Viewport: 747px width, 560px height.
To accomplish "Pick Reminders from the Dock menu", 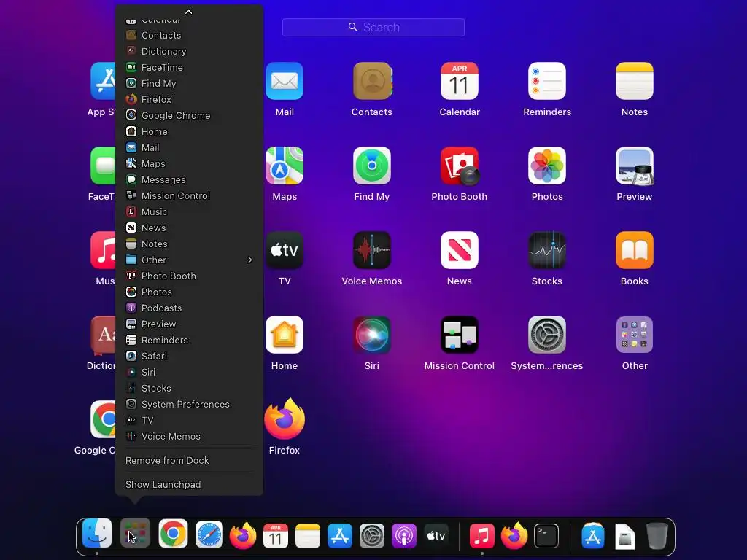I will pyautogui.click(x=189, y=341).
